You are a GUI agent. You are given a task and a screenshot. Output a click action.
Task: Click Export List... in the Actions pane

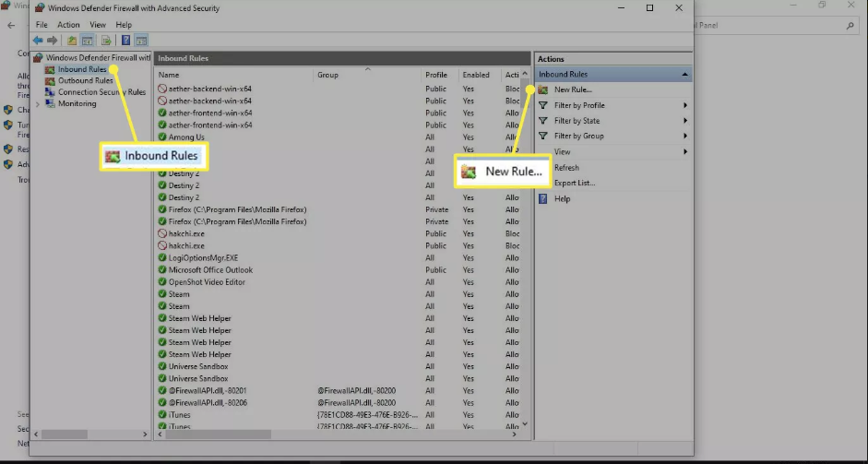click(575, 184)
